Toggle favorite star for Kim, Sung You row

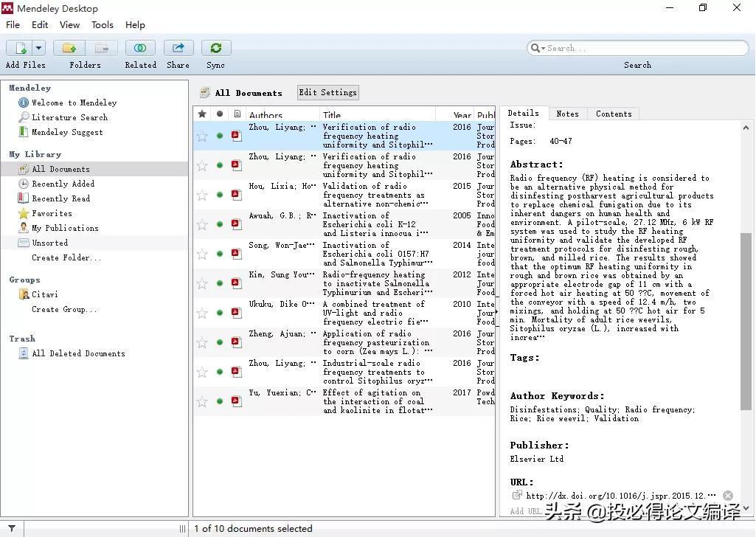[x=202, y=283]
